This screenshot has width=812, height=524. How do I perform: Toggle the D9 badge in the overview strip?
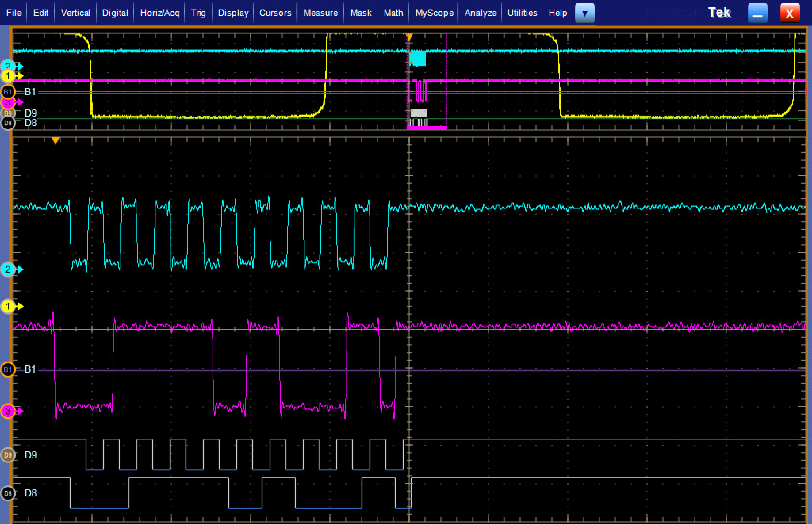coord(9,113)
